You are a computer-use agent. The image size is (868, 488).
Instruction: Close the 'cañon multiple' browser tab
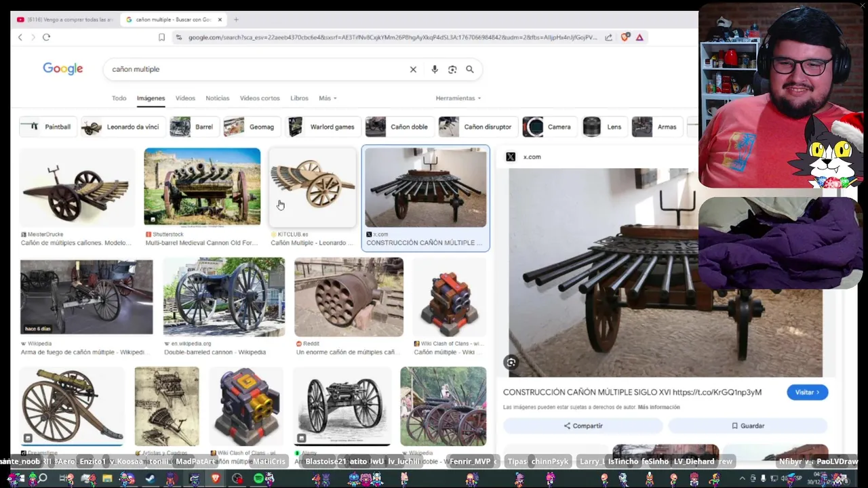[x=220, y=20]
